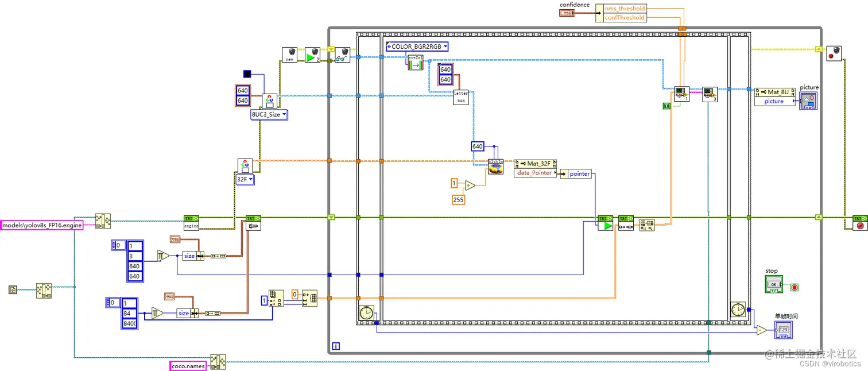
Task: Click the picture property of Mat_8U
Action: [x=775, y=101]
